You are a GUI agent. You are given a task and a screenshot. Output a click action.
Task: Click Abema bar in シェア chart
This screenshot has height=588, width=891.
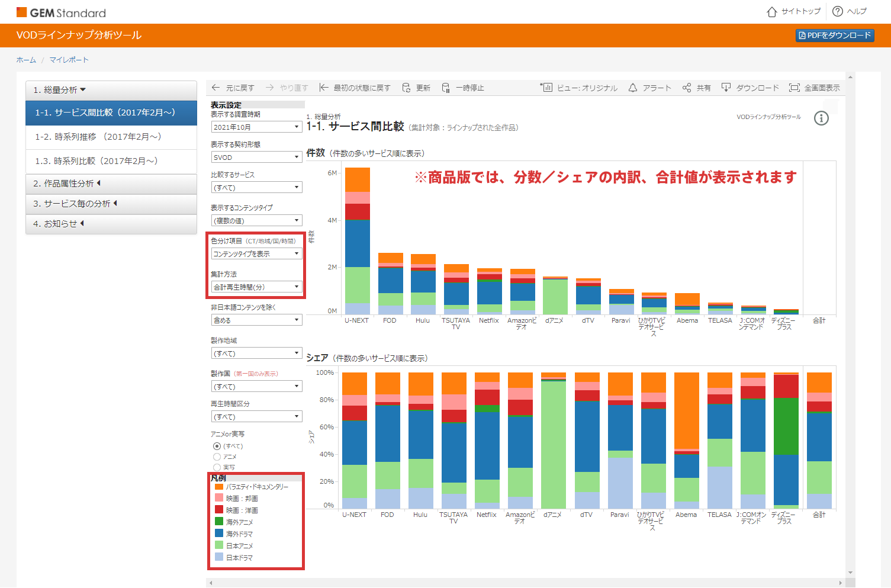coord(687,441)
